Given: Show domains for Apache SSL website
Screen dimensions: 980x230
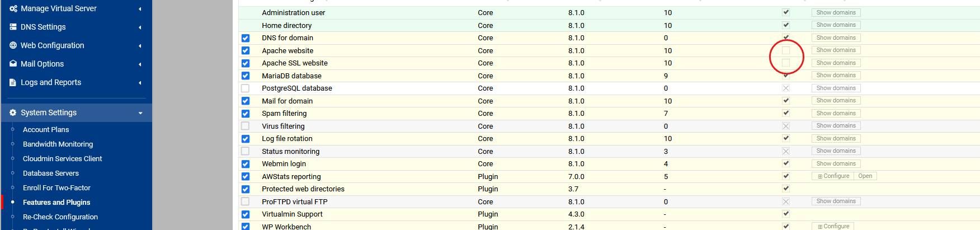Looking at the screenshot, I should tap(836, 63).
